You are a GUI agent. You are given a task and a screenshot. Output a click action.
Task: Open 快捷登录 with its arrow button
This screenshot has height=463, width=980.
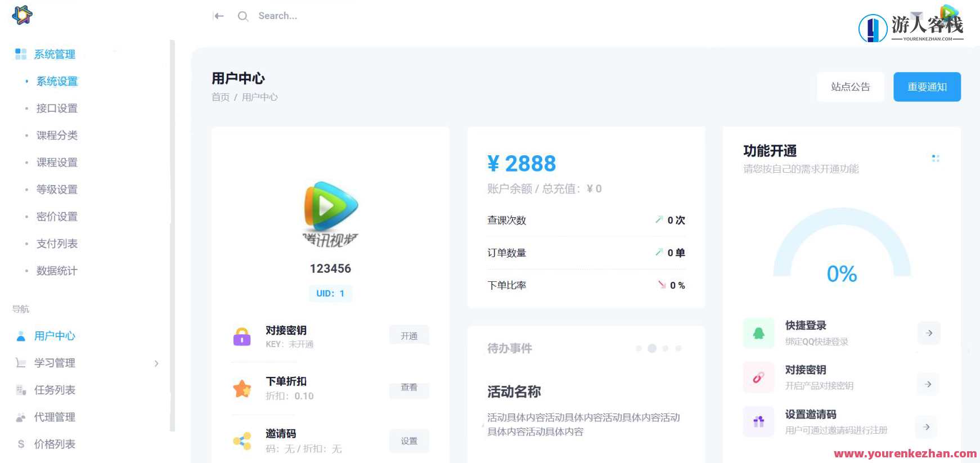929,333
